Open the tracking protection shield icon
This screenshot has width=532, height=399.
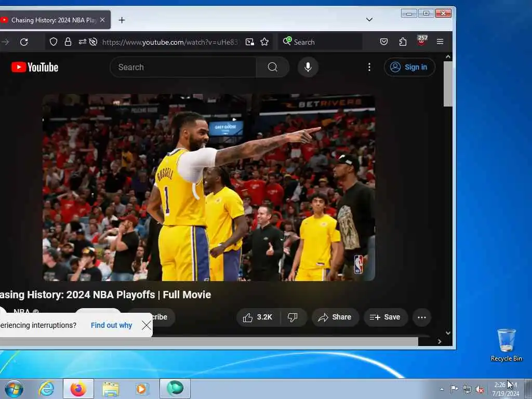coord(54,42)
